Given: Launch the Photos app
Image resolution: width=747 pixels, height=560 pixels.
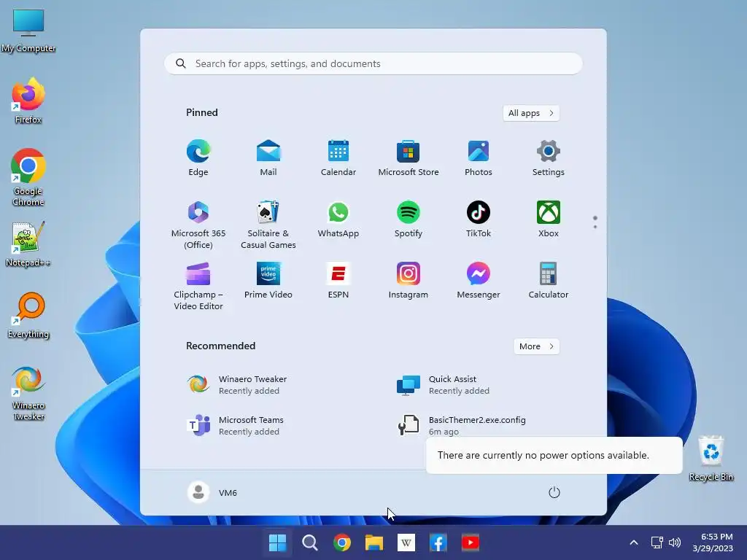Looking at the screenshot, I should click(479, 157).
